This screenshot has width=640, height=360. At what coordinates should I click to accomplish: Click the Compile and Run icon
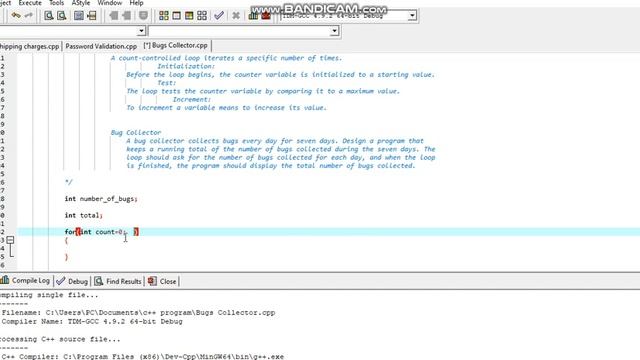click(189, 16)
